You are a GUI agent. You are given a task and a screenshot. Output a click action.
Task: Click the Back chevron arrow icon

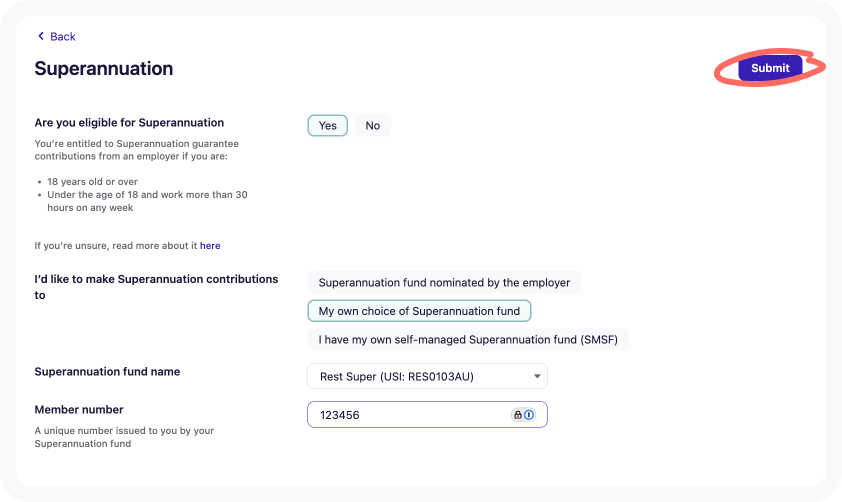(x=41, y=36)
